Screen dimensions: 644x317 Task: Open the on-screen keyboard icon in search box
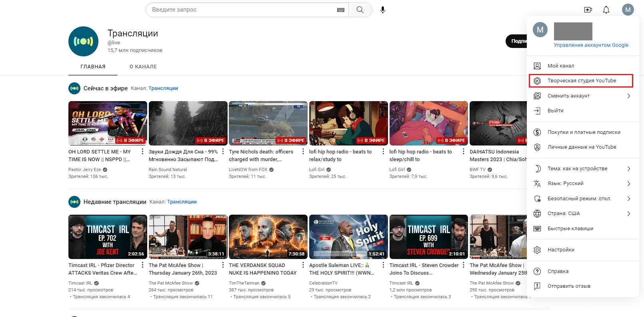pyautogui.click(x=341, y=10)
